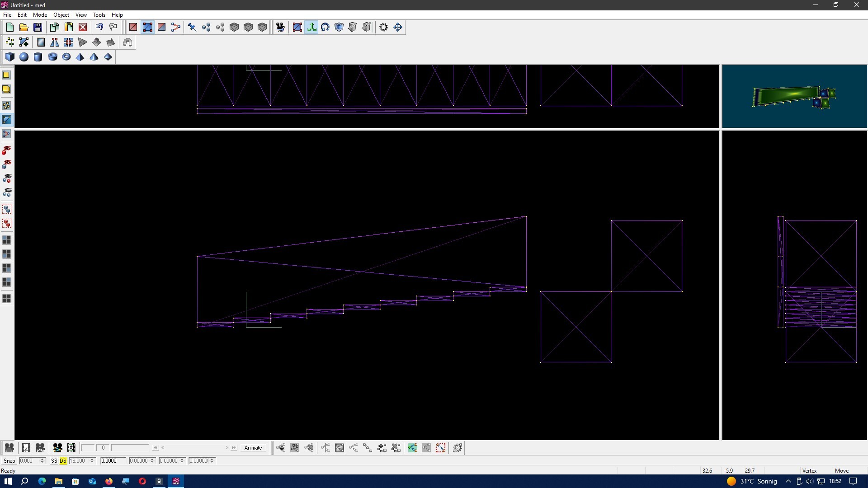Jump to last animation frame
This screenshot has height=488, width=868.
234,448
